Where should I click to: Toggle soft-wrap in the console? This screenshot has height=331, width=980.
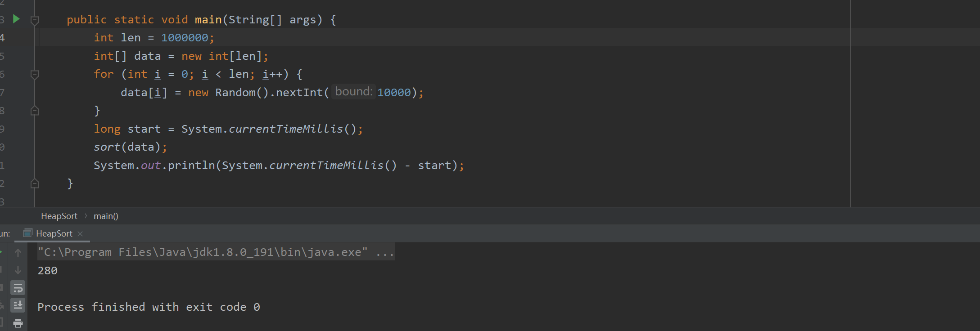point(18,288)
